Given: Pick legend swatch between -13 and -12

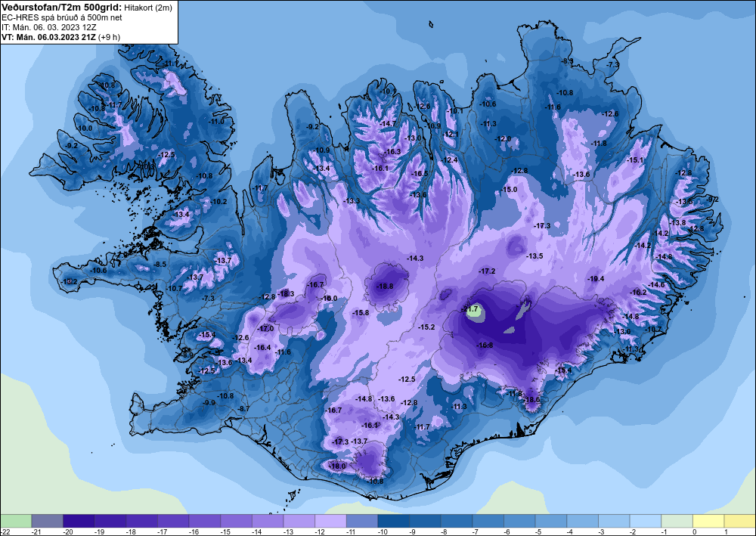Looking at the screenshot, I should tap(299, 521).
